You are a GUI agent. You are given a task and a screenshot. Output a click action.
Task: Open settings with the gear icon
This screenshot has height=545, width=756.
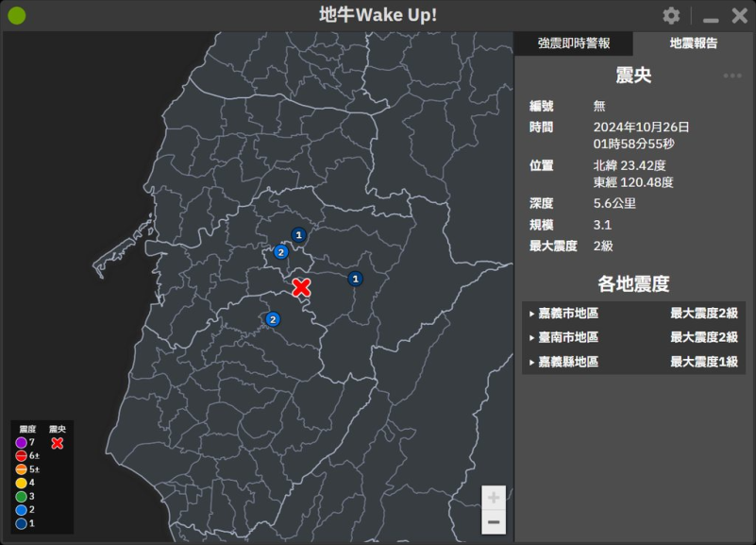pyautogui.click(x=671, y=16)
